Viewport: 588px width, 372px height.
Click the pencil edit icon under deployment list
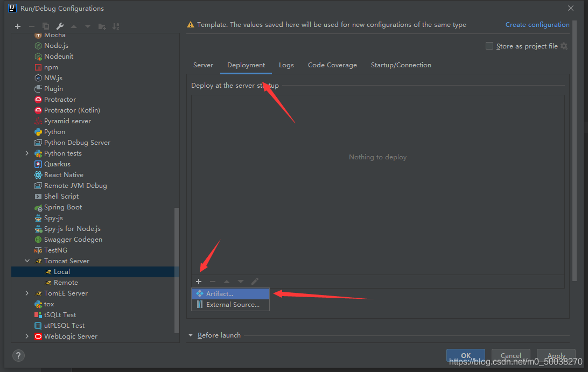[x=255, y=282]
